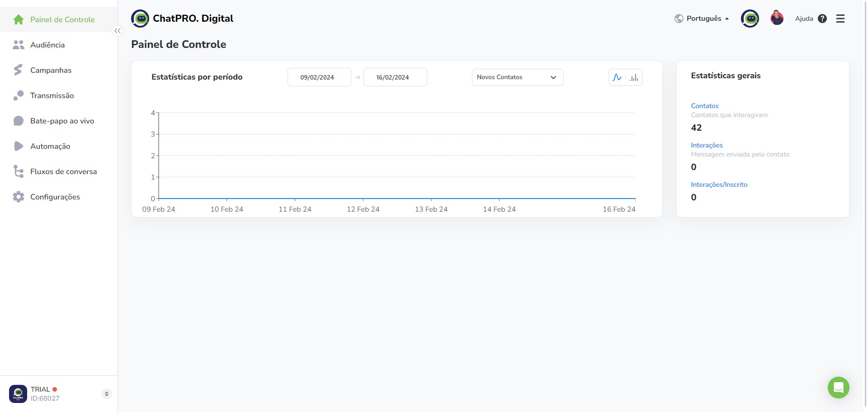Screen dimensions: 868x412
Task: Open the Novos Contatos metric dropdown
Action: (518, 77)
